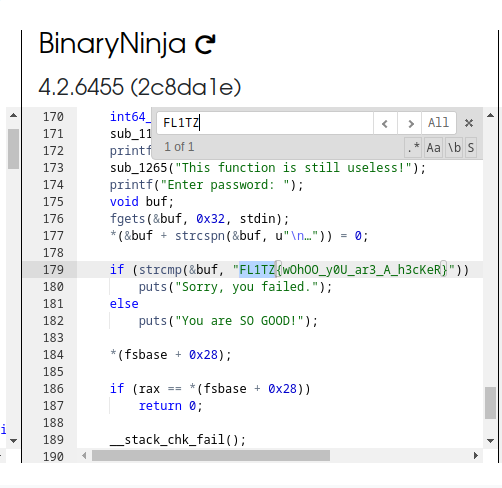This screenshot has width=502, height=488.
Task: Toggle whole word \b search option
Action: click(454, 147)
